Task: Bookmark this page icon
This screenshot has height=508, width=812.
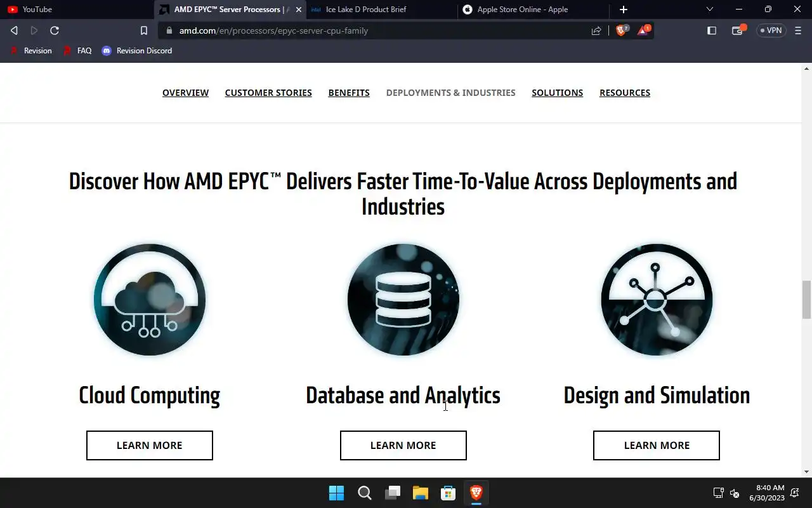Action: 144,30
